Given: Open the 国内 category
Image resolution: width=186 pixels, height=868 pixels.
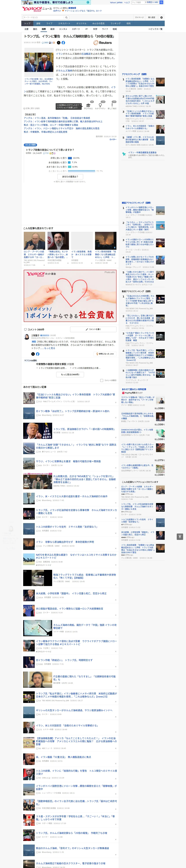Looking at the screenshot, I should click(35, 29).
